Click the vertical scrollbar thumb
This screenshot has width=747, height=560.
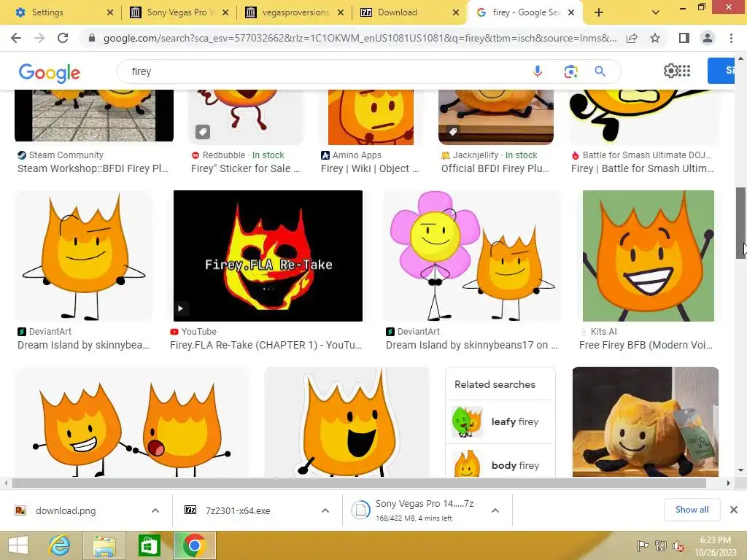click(741, 223)
